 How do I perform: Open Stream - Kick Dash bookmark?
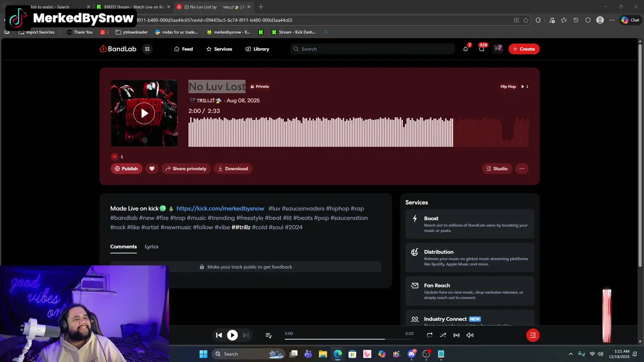(x=293, y=32)
